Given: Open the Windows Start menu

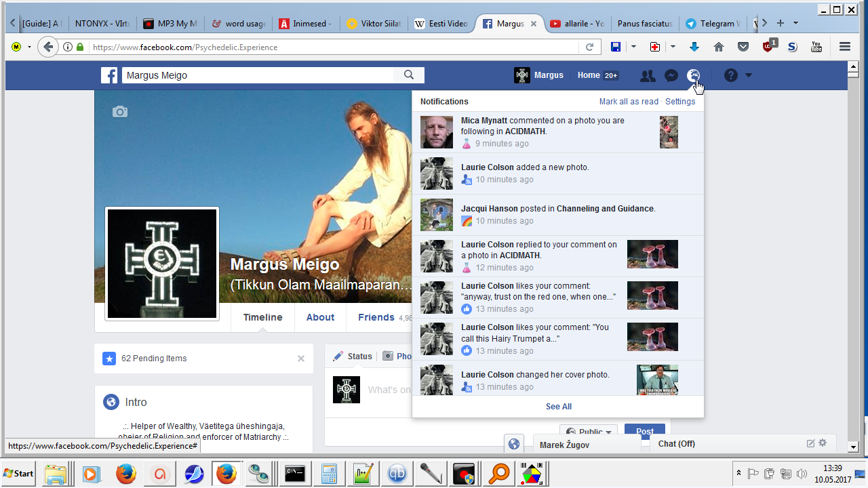Looking at the screenshot, I should tap(19, 473).
